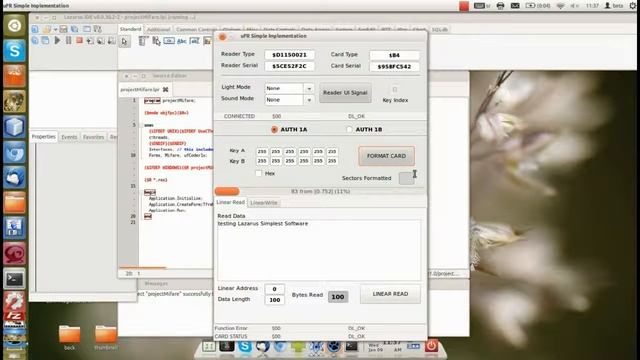The width and height of the screenshot is (640, 360).
Task: Click the last Key B byte field
Action: pos(332,161)
